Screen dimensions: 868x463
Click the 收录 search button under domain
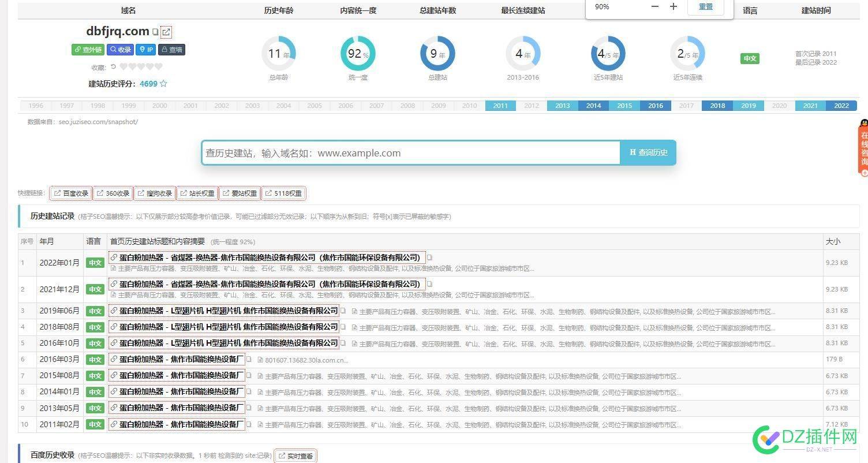pos(121,50)
